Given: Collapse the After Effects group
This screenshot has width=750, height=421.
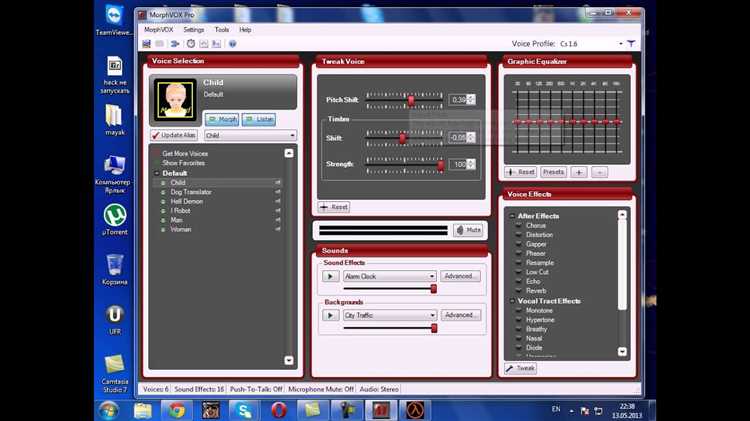Looking at the screenshot, I should (512, 216).
